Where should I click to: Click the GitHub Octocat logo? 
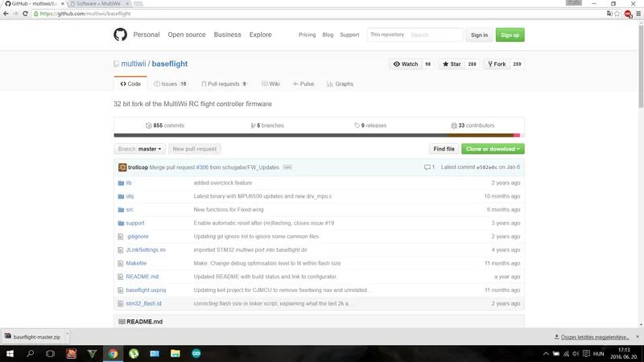point(120,35)
